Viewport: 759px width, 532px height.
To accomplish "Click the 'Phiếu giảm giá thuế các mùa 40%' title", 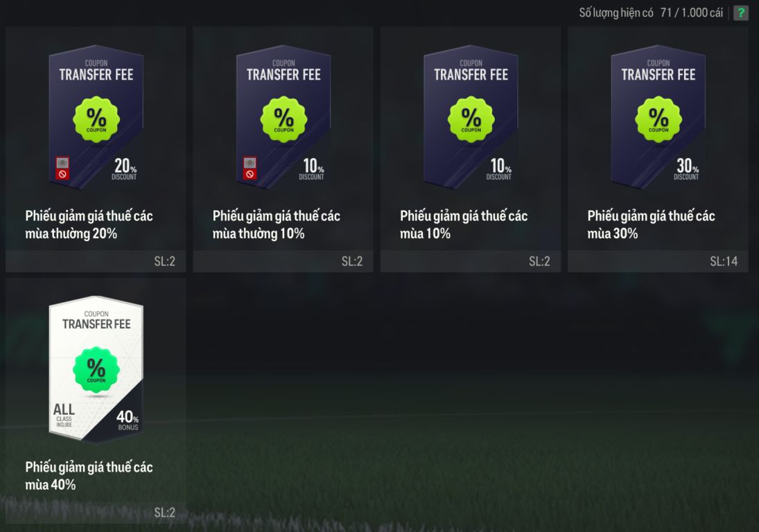I will pos(89,475).
